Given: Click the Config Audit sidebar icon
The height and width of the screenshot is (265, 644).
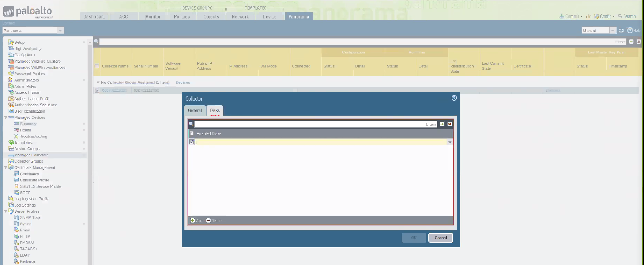Looking at the screenshot, I should 11,55.
